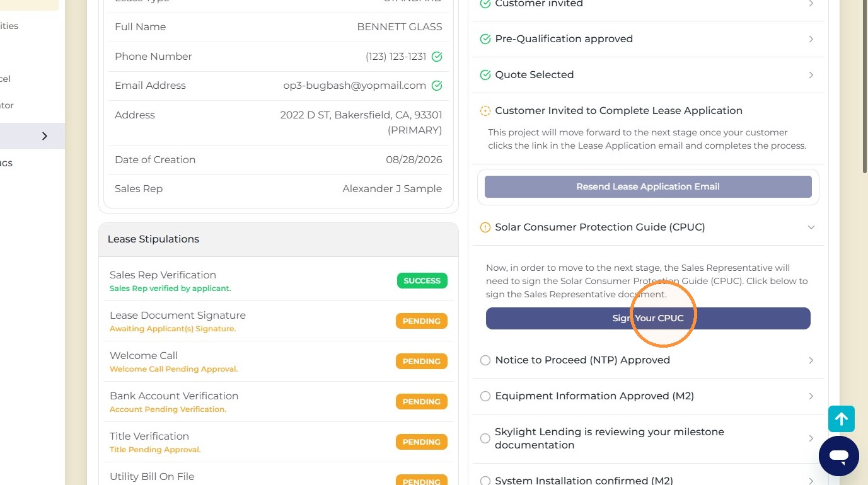868x485 pixels.
Task: Click the scroll-to-top arrow button
Action: [842, 419]
